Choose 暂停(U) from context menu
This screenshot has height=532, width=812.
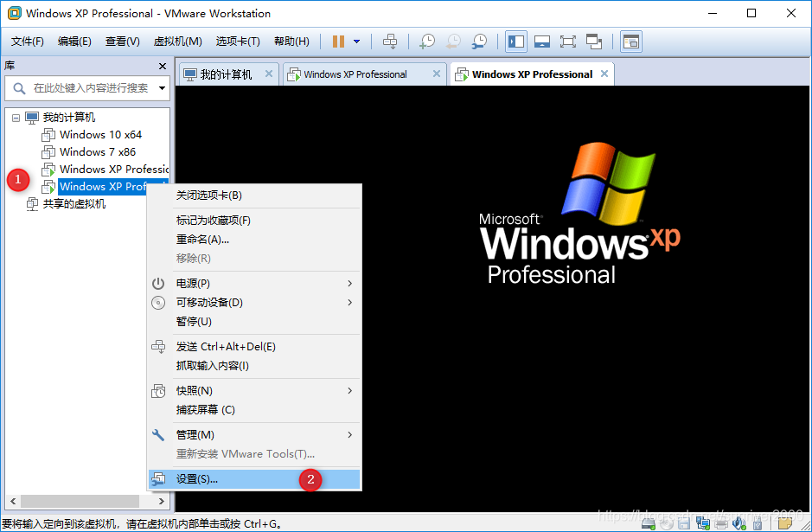(x=254, y=322)
